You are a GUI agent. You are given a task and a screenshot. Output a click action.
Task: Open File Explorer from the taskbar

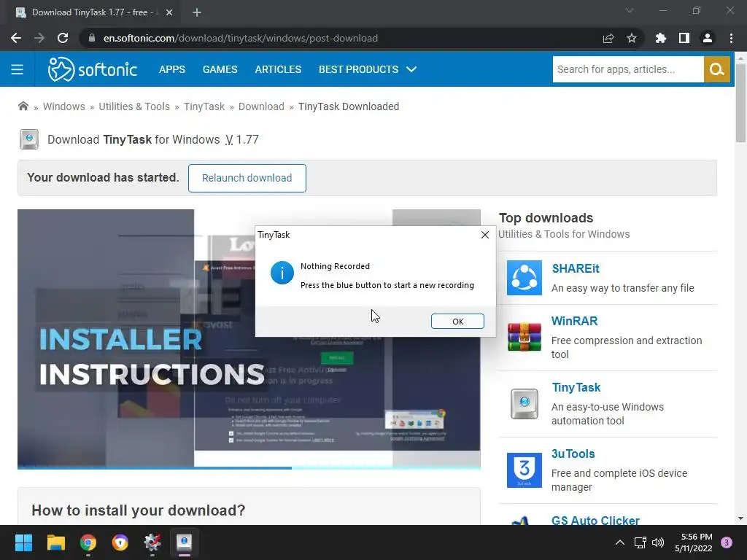pos(55,542)
